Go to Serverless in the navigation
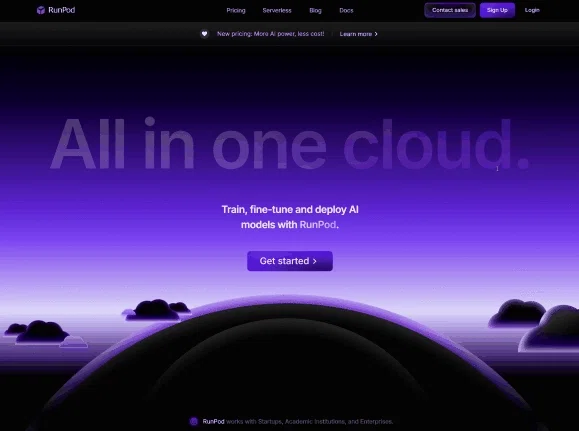Viewport: 579px width, 431px height. click(x=277, y=10)
